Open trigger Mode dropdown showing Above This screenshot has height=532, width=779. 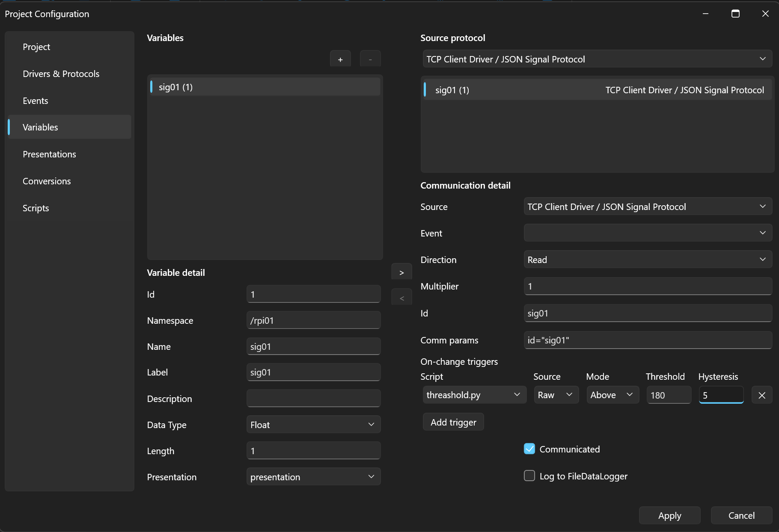(x=612, y=395)
